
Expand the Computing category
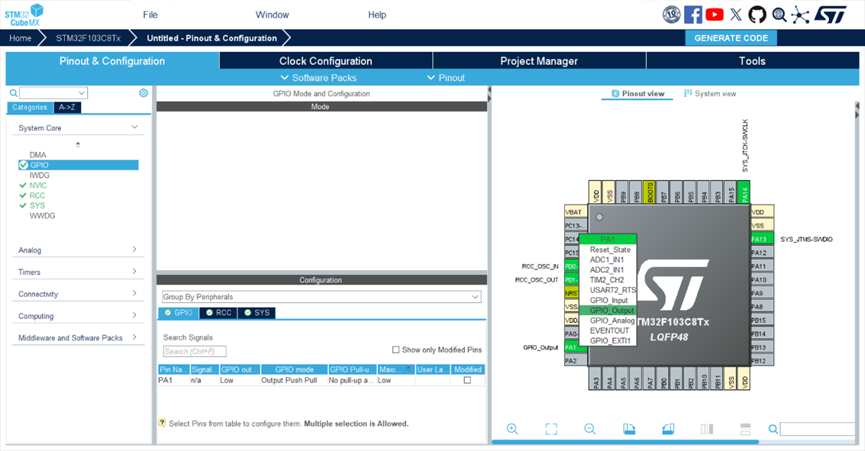click(134, 315)
